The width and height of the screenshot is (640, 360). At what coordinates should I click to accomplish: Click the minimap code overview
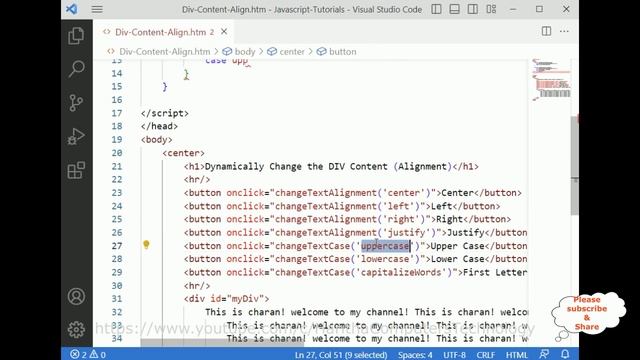point(551,80)
